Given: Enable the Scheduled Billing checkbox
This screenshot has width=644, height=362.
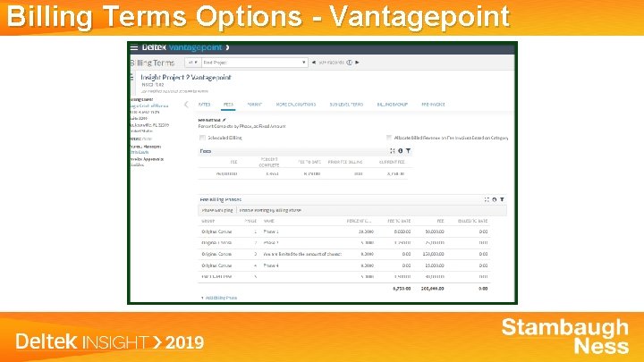Looking at the screenshot, I should pos(202,138).
